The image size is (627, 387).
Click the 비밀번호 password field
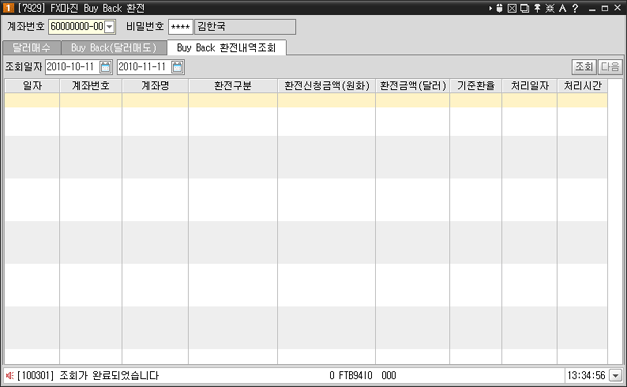(180, 27)
